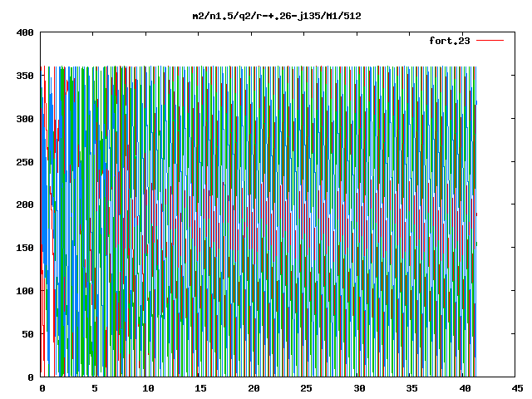The width and height of the screenshot is (532, 399).
Task: Click the x-axis label 40
Action: click(465, 388)
